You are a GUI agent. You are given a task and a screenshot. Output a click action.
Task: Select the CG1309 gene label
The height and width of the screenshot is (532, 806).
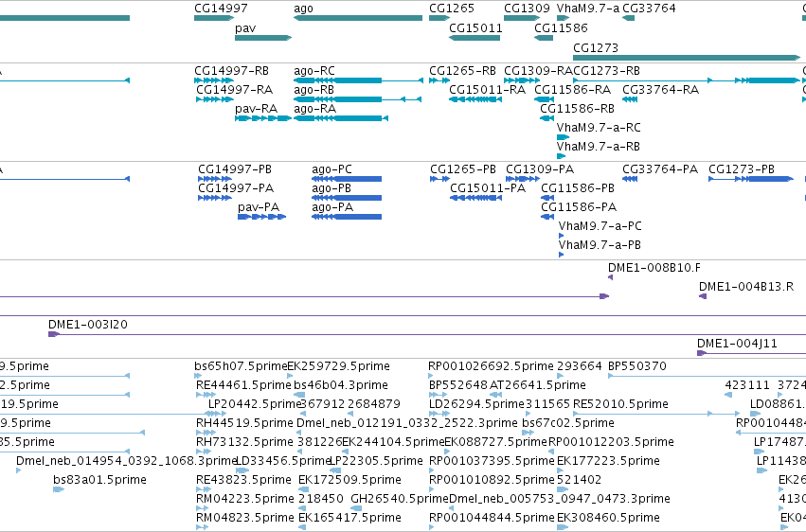click(527, 9)
